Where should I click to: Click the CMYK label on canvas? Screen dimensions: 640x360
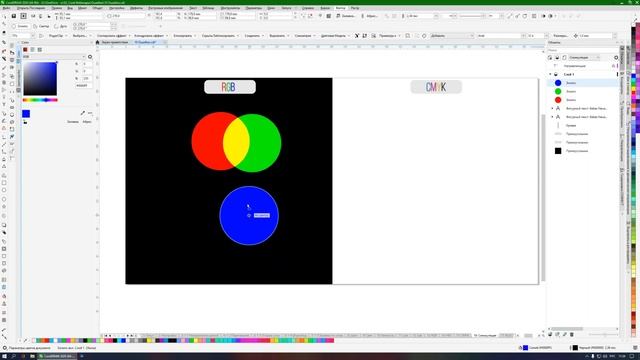tap(436, 87)
